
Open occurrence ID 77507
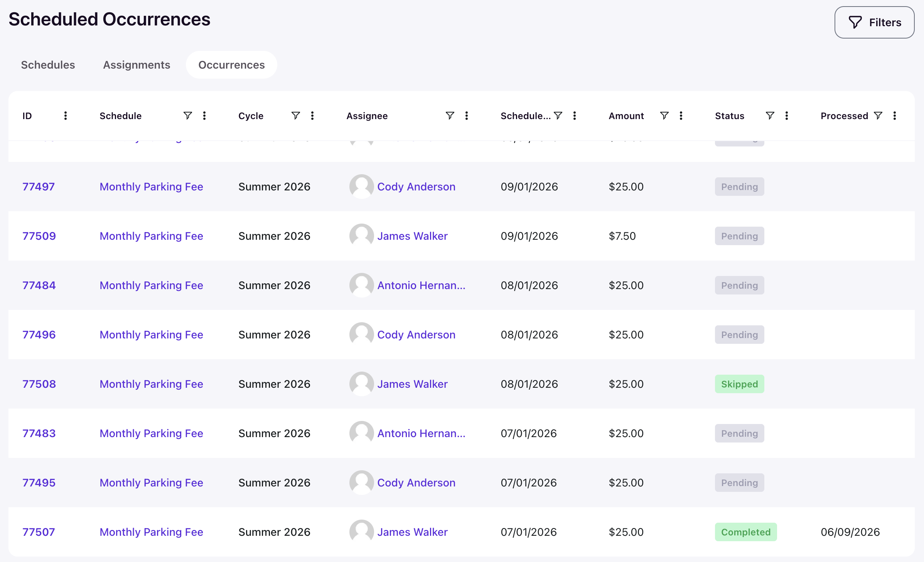[x=39, y=532]
